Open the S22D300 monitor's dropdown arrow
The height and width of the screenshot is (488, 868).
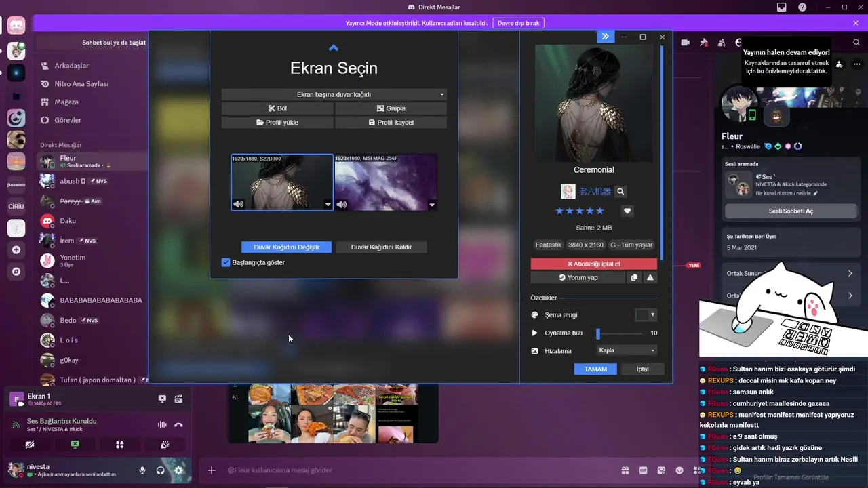328,205
